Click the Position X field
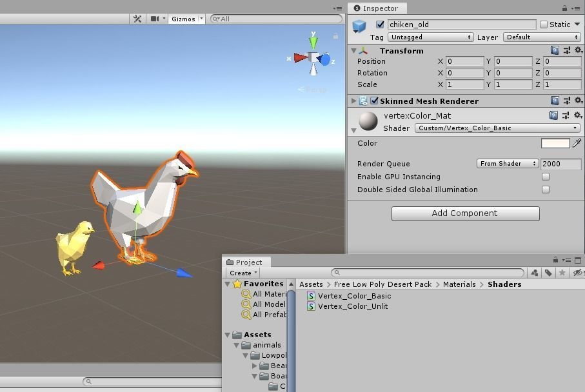The height and width of the screenshot is (392, 585). pyautogui.click(x=464, y=61)
